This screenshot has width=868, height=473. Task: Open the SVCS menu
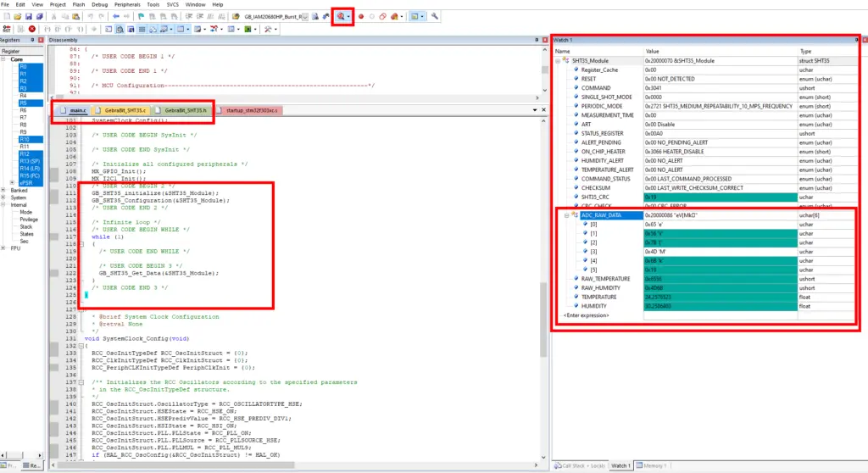point(173,4)
